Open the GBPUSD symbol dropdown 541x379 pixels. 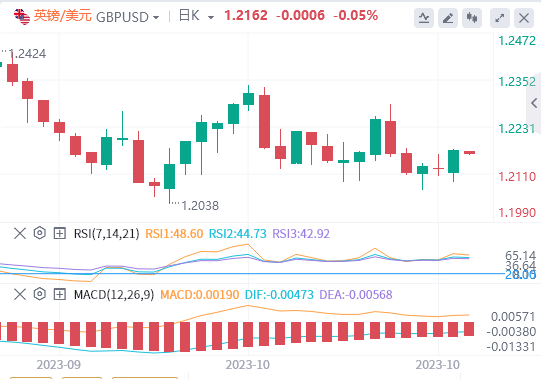click(x=127, y=17)
